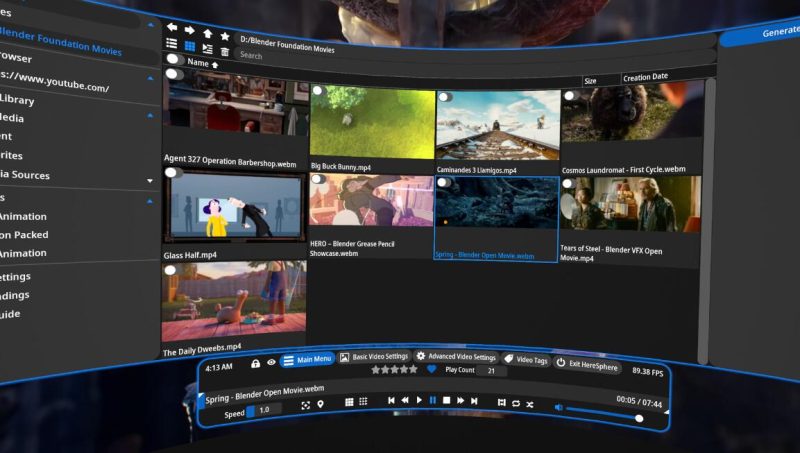The width and height of the screenshot is (800, 453).
Task: Click Exit HereSphere button
Action: tap(587, 364)
